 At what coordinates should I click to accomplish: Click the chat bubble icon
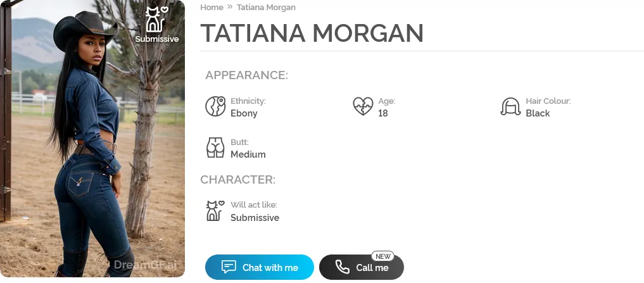click(229, 267)
